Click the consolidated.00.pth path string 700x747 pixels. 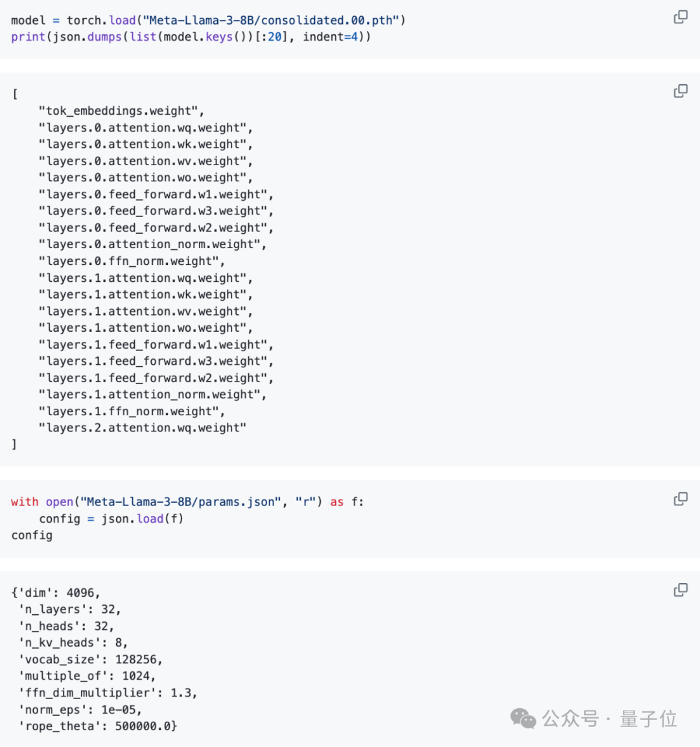click(271, 21)
